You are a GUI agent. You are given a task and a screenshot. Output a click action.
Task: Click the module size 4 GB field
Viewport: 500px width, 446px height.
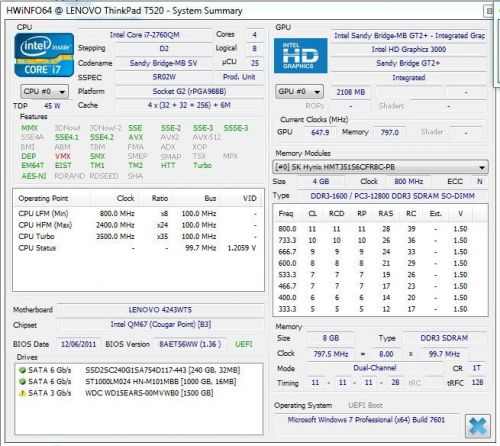(x=321, y=181)
